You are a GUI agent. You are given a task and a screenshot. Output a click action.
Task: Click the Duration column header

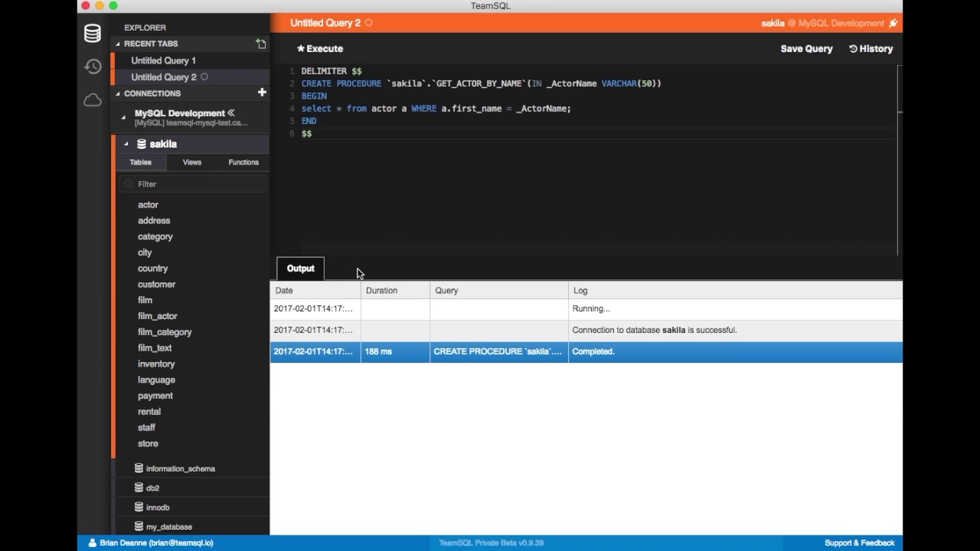[395, 291]
